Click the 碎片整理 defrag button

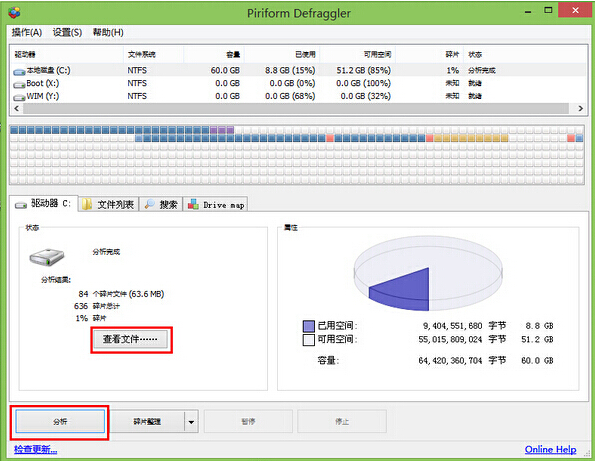[x=147, y=421]
